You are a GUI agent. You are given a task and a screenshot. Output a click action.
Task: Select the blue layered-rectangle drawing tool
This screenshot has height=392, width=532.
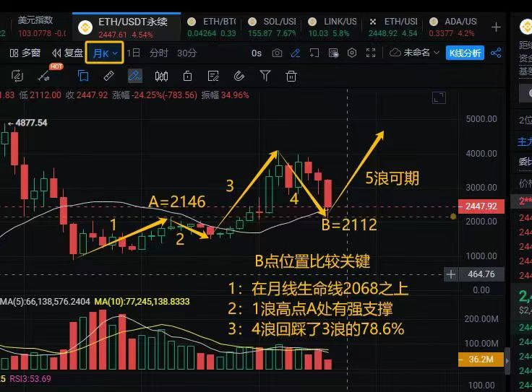click(x=83, y=76)
